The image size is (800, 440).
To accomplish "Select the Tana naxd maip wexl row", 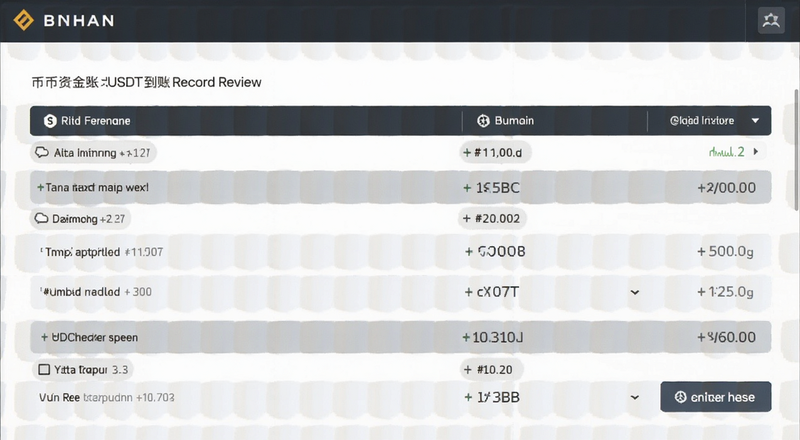I will (x=401, y=187).
